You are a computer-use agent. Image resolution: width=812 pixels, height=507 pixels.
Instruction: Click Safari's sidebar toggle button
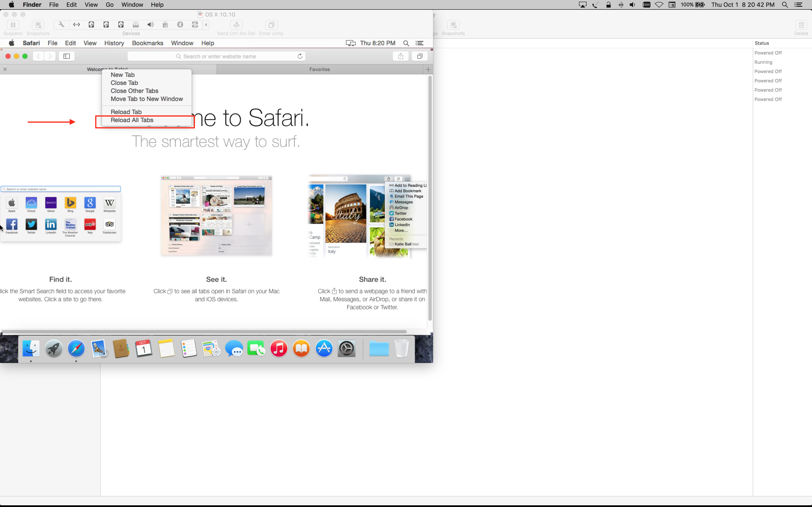[x=66, y=56]
